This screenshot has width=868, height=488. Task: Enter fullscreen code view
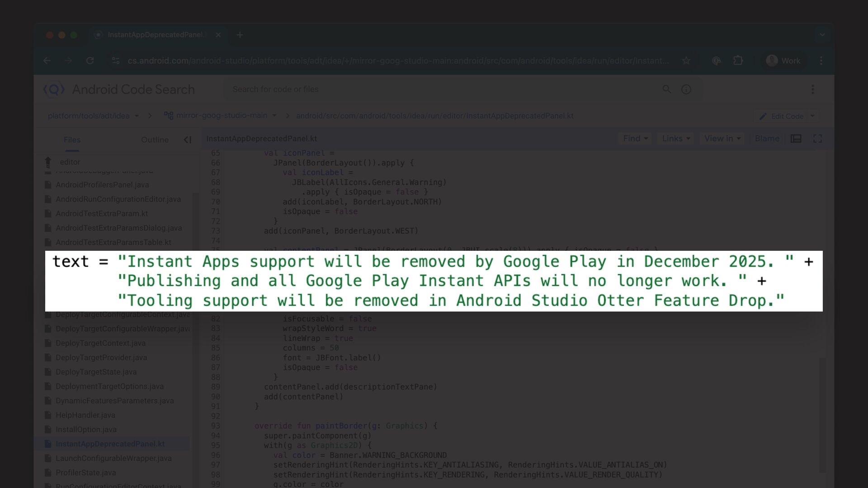click(x=817, y=139)
